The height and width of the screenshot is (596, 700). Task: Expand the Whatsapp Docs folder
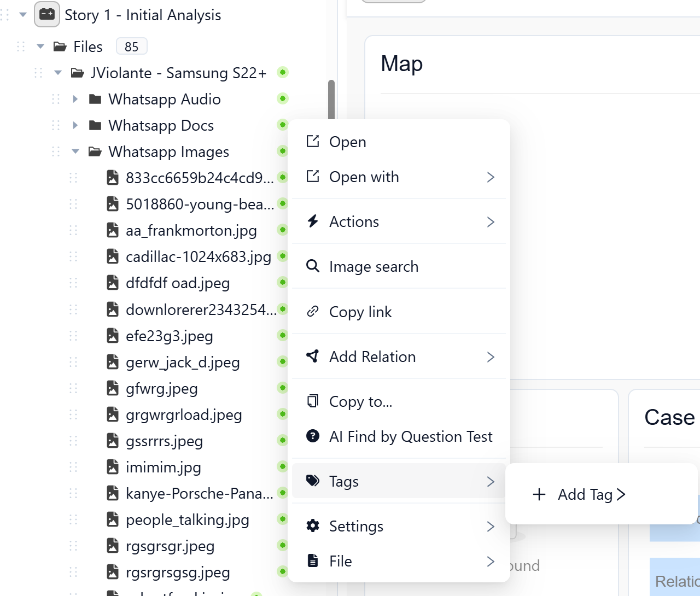(75, 125)
